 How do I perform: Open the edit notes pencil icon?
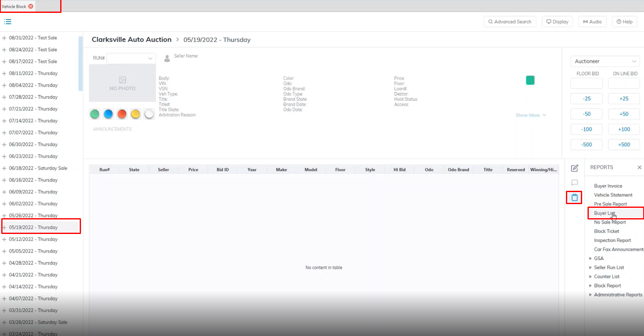pos(575,168)
